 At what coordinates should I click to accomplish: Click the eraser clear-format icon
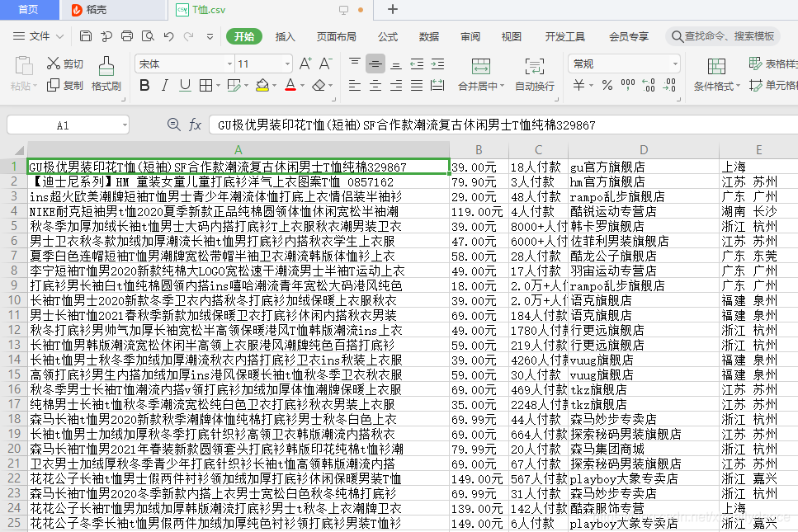pos(319,85)
